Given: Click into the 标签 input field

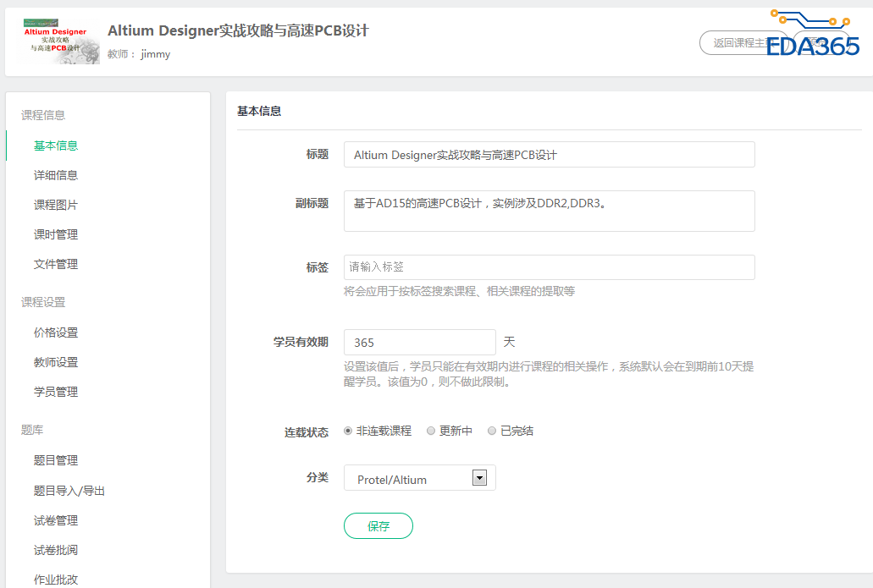Looking at the screenshot, I should click(x=550, y=267).
